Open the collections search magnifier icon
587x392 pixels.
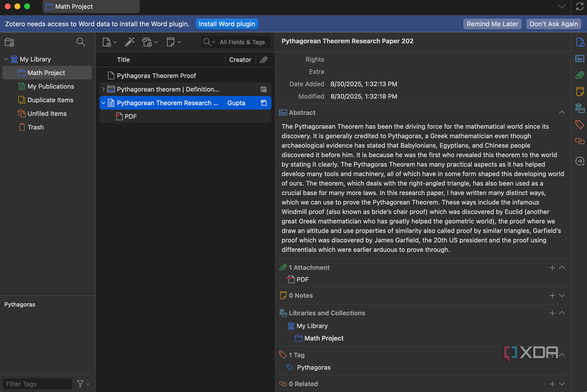(x=81, y=42)
